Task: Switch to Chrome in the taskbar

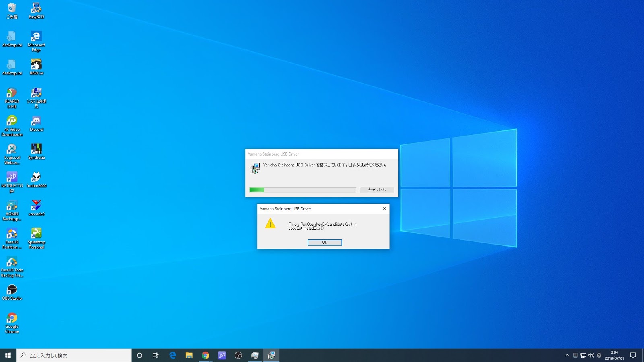Action: coord(206,355)
